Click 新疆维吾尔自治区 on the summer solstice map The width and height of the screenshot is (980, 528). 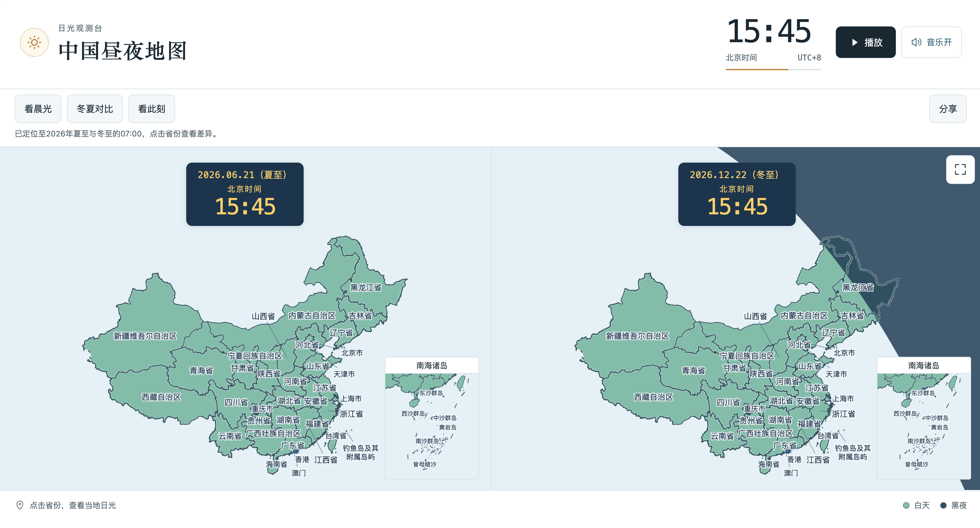pyautogui.click(x=145, y=336)
